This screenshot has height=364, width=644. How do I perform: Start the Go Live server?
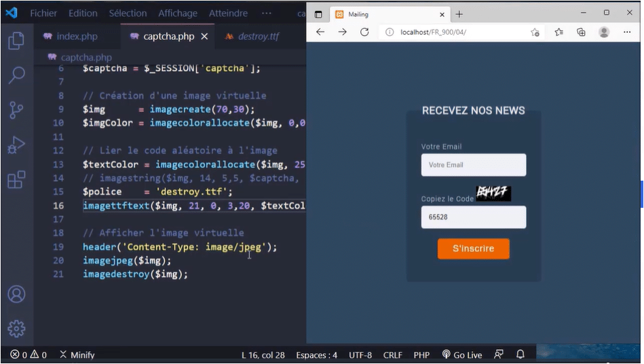(462, 354)
